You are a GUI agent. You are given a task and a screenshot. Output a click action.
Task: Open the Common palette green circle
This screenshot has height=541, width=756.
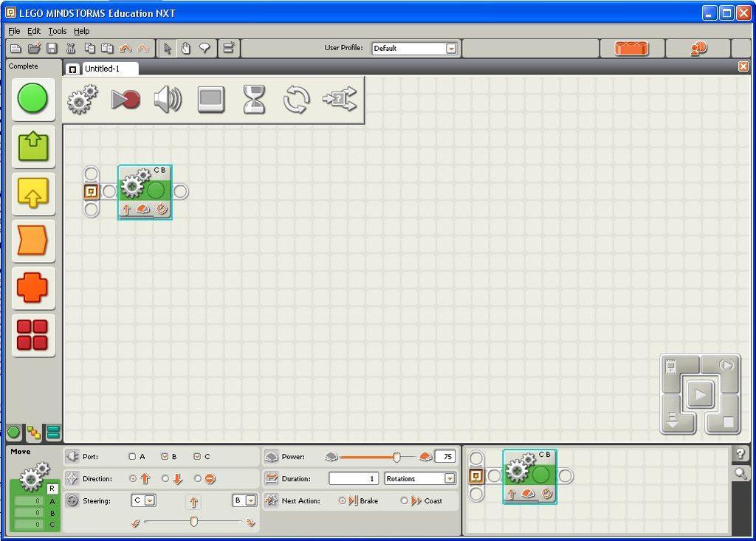click(x=32, y=99)
